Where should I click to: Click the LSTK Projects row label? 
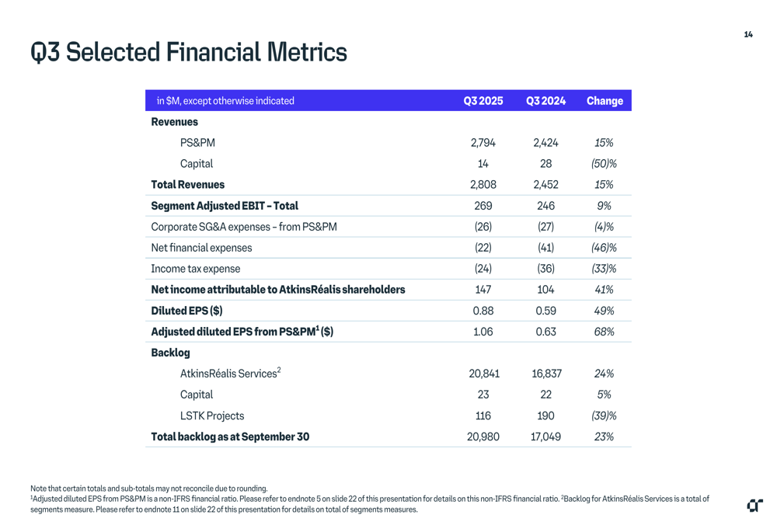(212, 416)
